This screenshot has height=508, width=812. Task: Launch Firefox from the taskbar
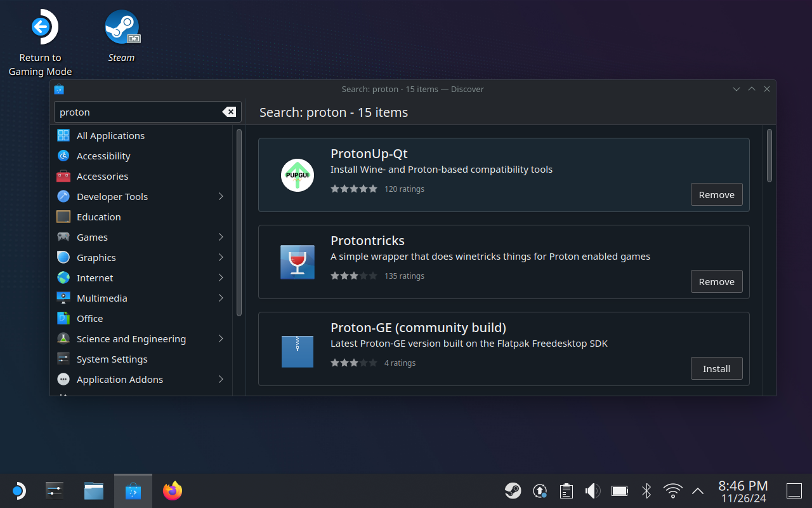tap(172, 491)
